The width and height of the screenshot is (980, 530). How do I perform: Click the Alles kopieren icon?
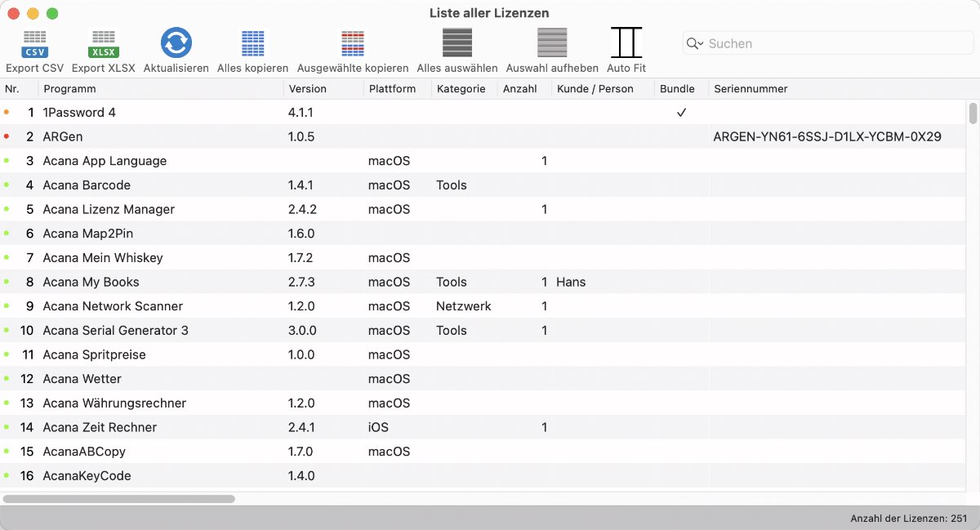tap(252, 43)
